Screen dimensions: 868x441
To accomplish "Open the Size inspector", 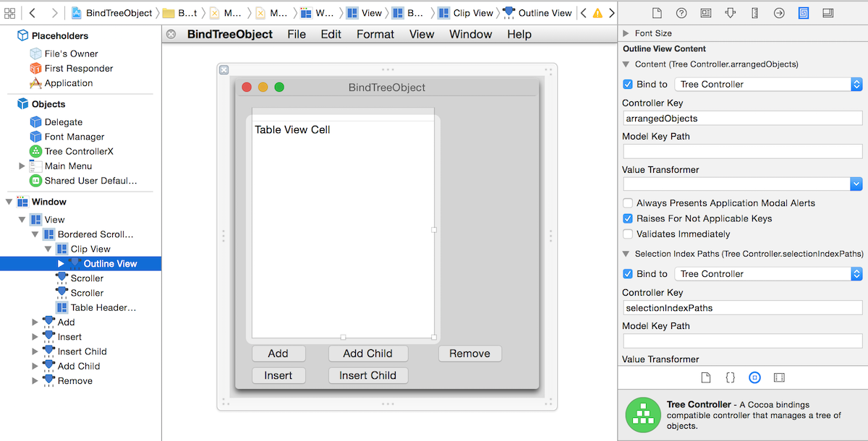I will (x=756, y=12).
